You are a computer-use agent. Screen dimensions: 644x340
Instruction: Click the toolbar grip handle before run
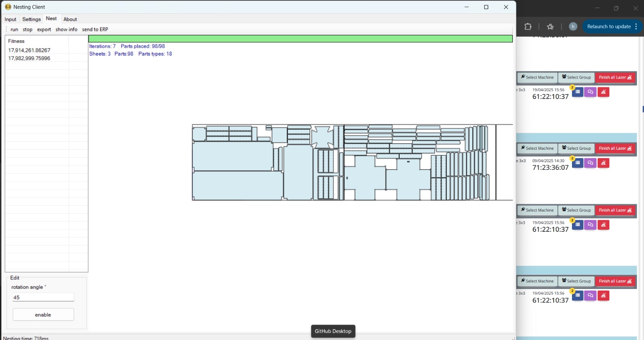pos(6,29)
